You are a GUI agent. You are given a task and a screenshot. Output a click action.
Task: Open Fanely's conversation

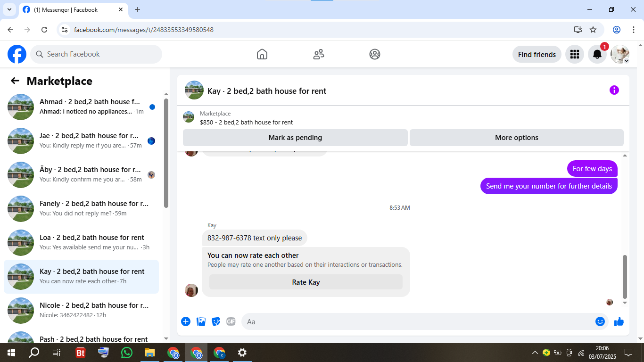pos(81,209)
